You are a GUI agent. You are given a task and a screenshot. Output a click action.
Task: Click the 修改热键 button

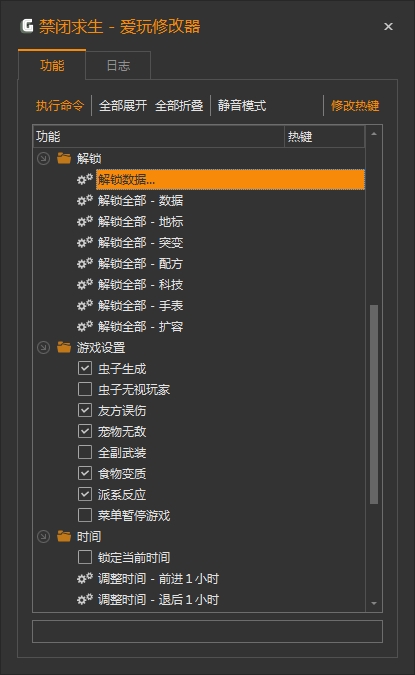[x=355, y=105]
